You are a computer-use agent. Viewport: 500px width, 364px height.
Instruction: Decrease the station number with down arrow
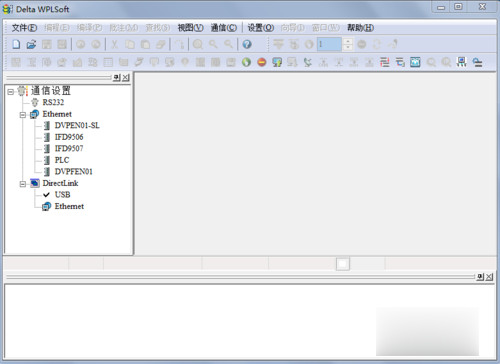[x=348, y=47]
